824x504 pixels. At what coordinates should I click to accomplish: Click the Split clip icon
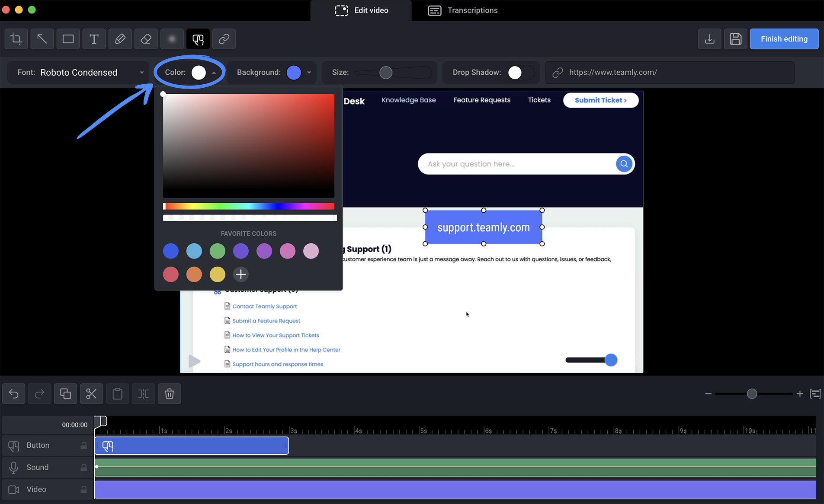point(143,394)
